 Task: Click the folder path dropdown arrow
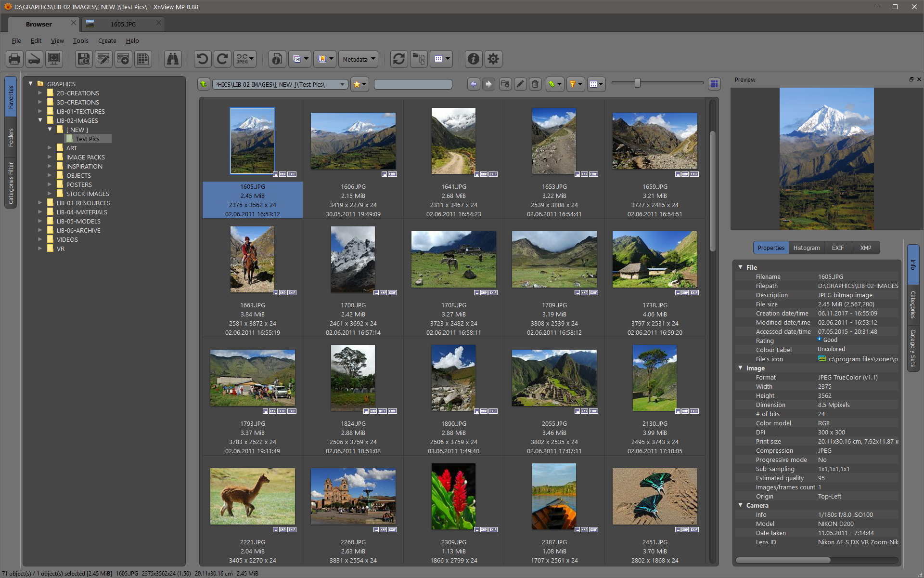[339, 85]
